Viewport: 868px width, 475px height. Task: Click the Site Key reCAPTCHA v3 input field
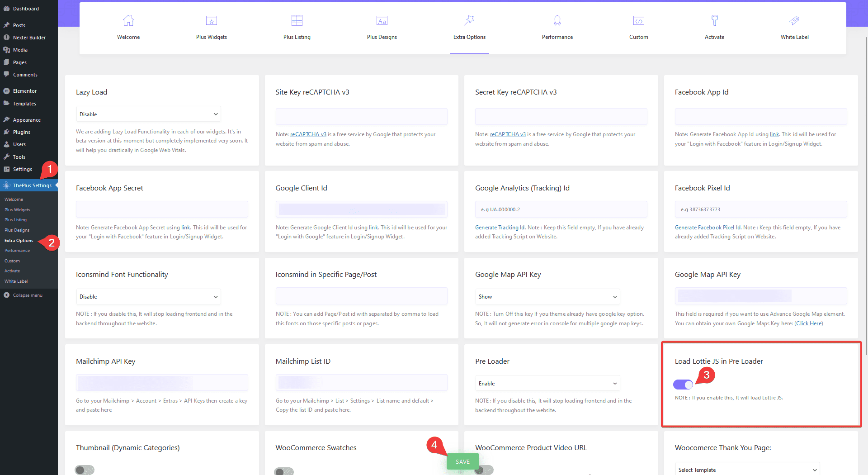click(x=361, y=117)
